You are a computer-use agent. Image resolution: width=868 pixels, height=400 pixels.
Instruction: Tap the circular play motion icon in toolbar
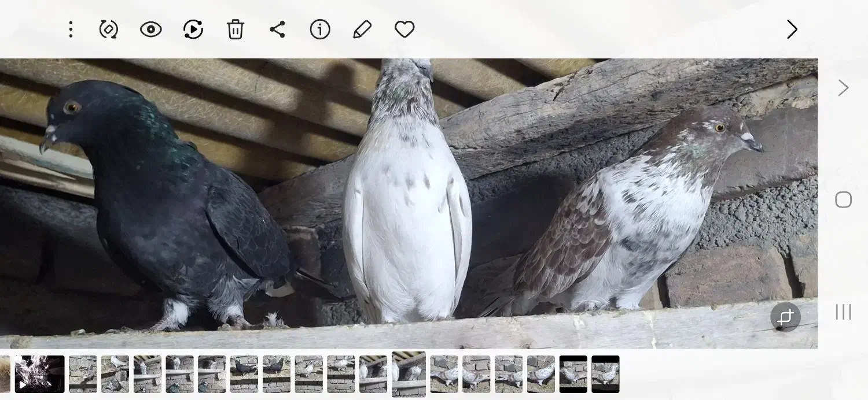(x=193, y=29)
